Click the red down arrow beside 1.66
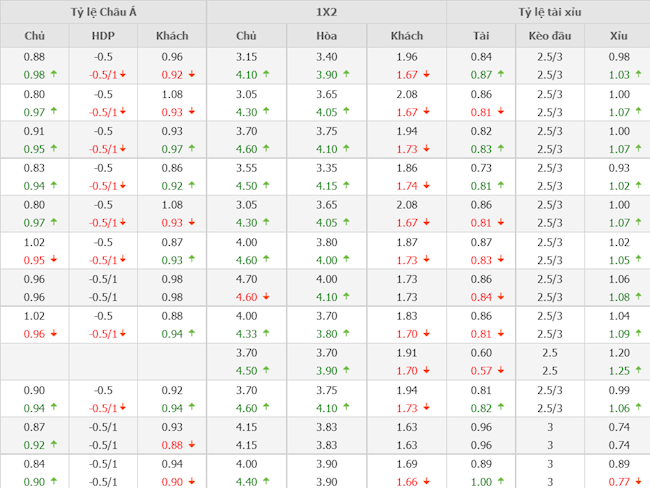This screenshot has width=650, height=489. [x=427, y=482]
